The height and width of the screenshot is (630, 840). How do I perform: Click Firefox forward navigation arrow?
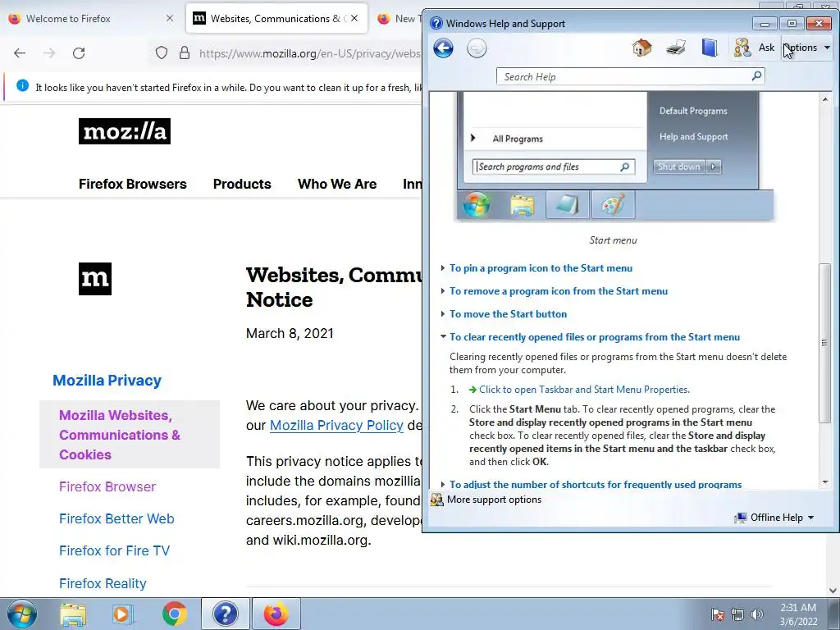(x=49, y=53)
